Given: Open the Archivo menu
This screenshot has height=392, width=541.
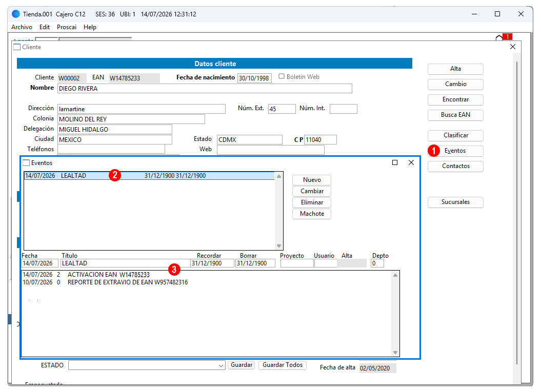Looking at the screenshot, I should (22, 27).
